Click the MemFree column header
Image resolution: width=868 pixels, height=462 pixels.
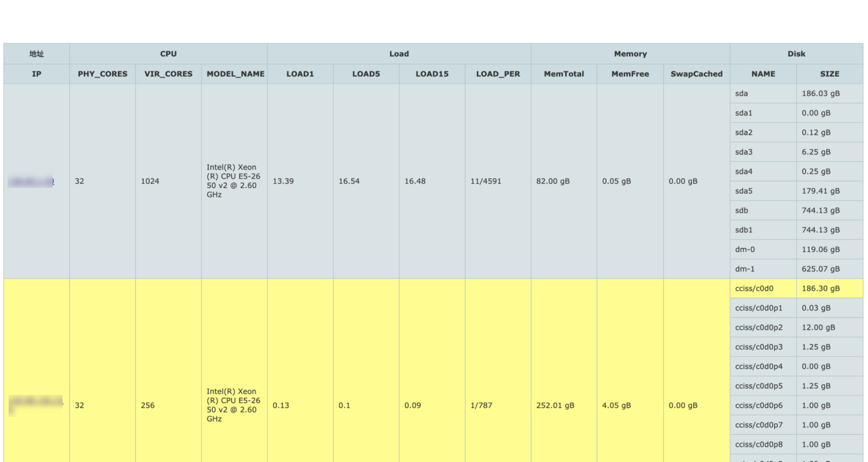631,74
